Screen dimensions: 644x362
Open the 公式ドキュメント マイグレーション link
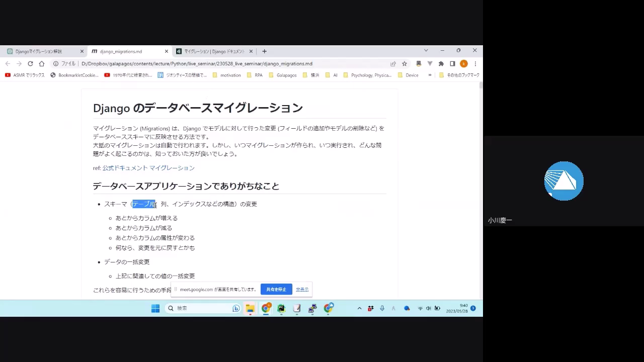148,168
